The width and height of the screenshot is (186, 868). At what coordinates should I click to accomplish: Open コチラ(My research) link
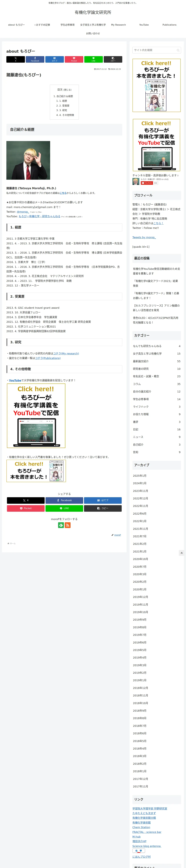pos(66,353)
